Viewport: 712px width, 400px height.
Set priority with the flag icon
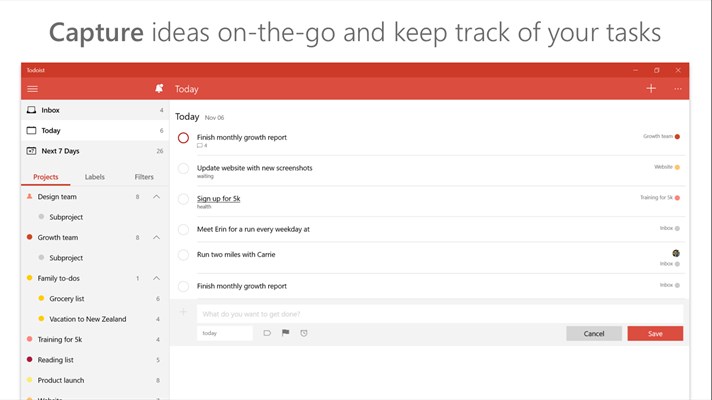285,333
